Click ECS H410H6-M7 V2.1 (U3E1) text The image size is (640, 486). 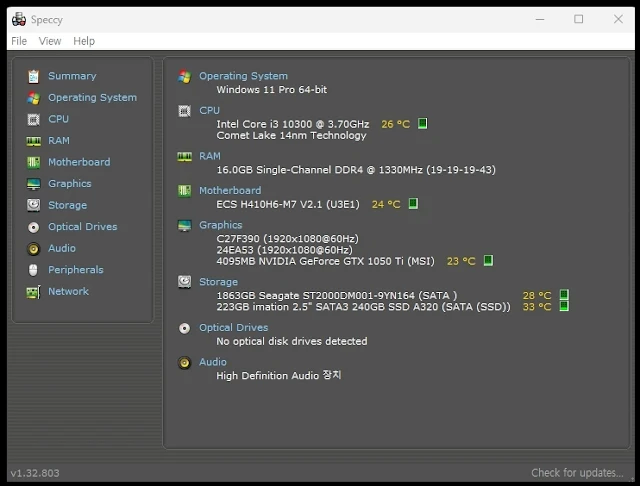[288, 204]
